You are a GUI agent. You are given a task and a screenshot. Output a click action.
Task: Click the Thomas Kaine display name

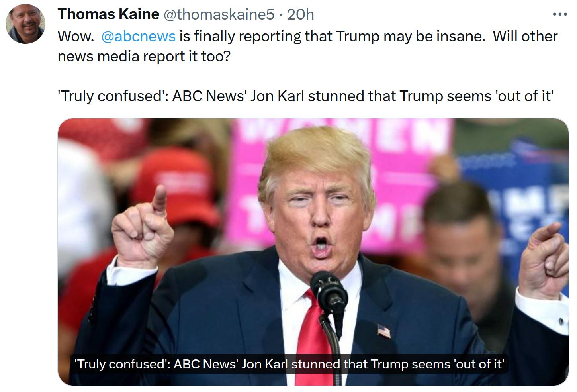[x=108, y=14]
